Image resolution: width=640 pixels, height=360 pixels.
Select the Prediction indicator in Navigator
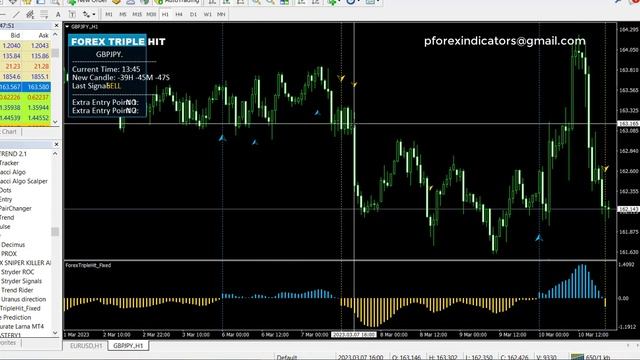pyautogui.click(x=16, y=318)
